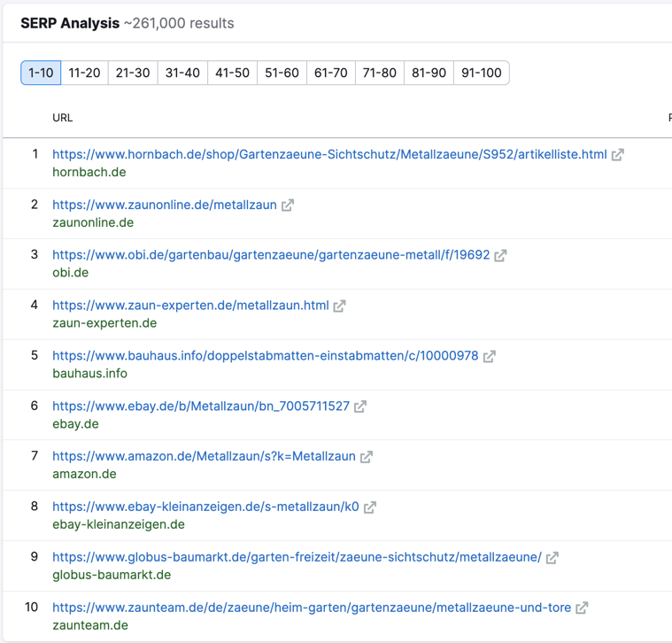The height and width of the screenshot is (643, 672).
Task: Click the green amazon.de domain text
Action: click(84, 474)
